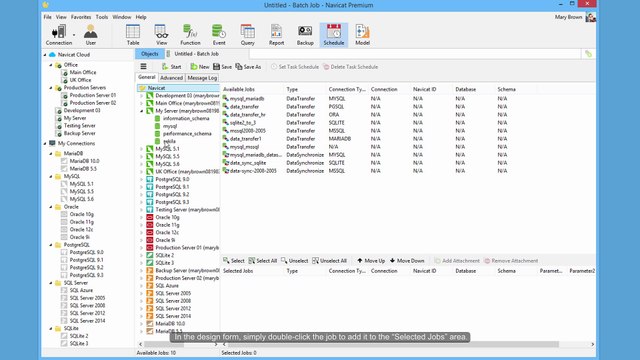
Task: Select Production Server 01 in Navicat Cloud
Action: tap(93, 95)
